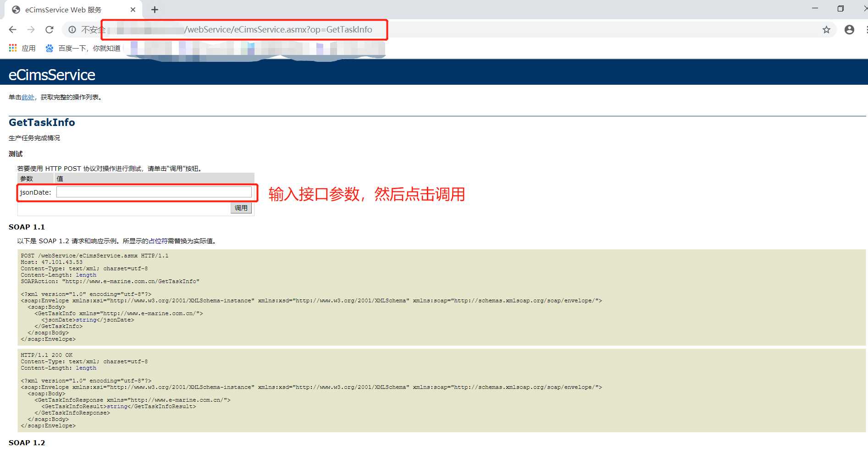Screen dimensions: 868x453
Task: Close the eCimsService Web 服务 tab
Action: tap(133, 10)
